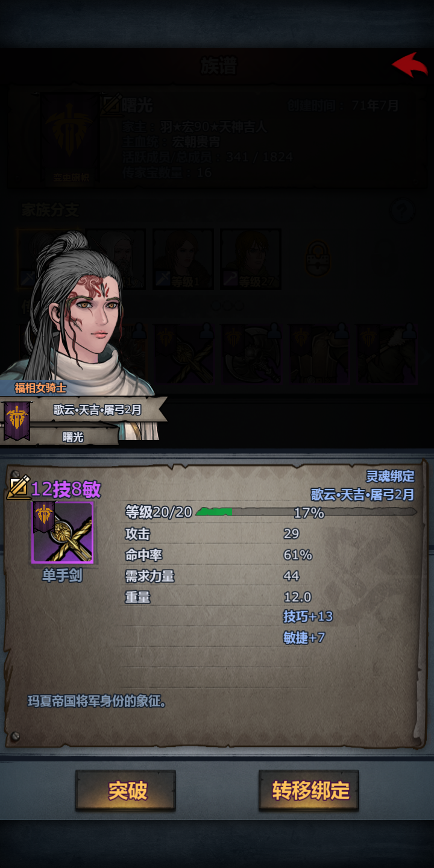Tap the 曙光 clan label under portrait
434x868 pixels.
click(x=74, y=437)
